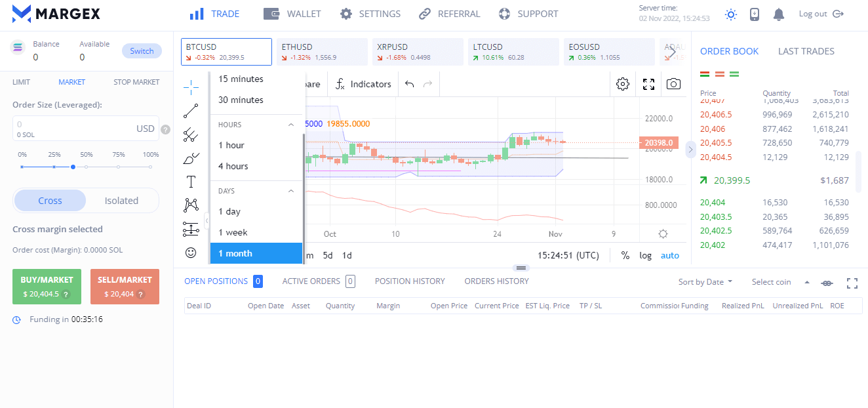
Task: Switch to the LAST TRADES tab
Action: click(x=806, y=51)
